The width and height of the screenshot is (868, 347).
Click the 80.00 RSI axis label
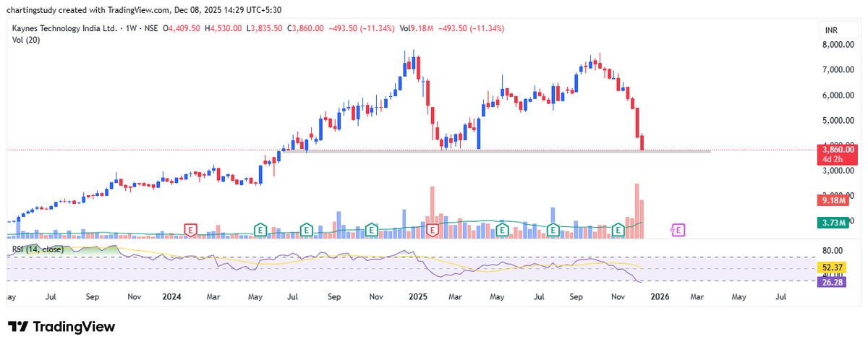(833, 252)
